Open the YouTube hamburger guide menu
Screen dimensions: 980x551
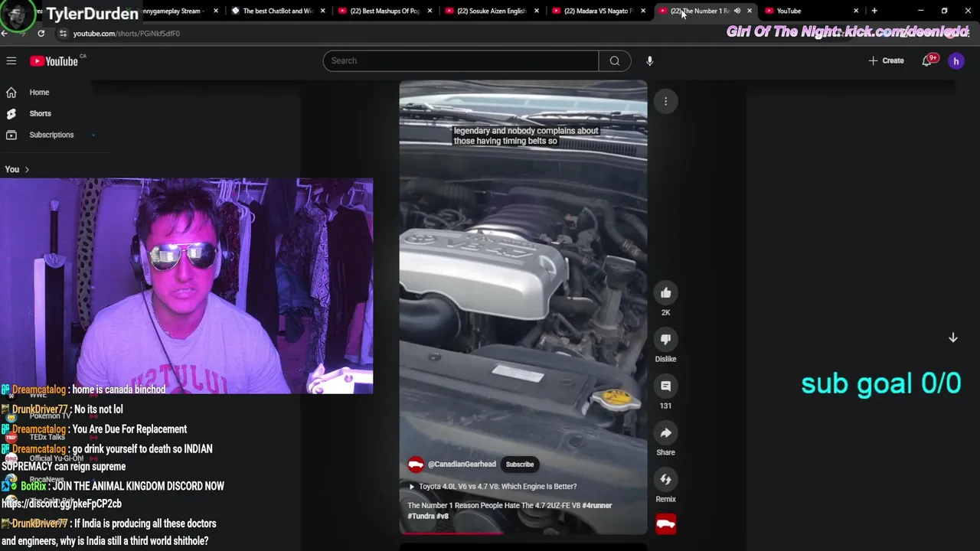tap(11, 60)
